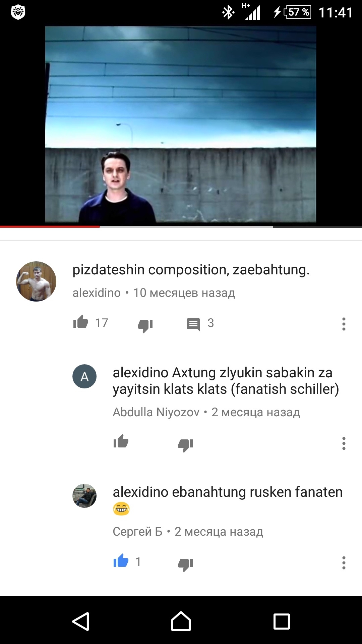Dislike Сергей Б's reply
This screenshot has height=644, width=362.
(185, 564)
